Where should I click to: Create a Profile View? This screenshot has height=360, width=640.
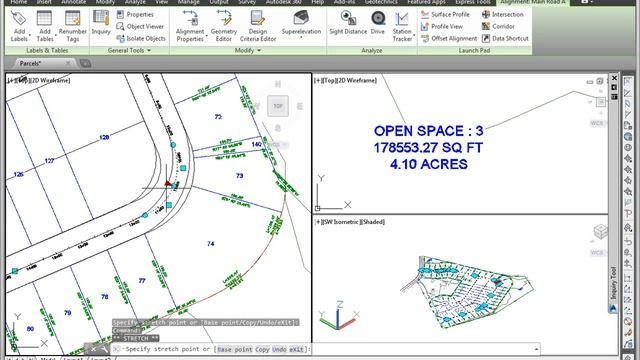tap(442, 26)
